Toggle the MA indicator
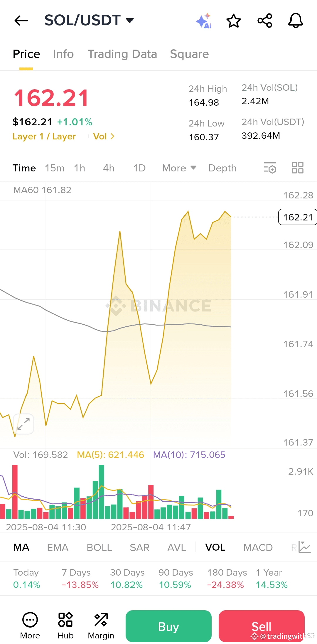 tap(21, 547)
